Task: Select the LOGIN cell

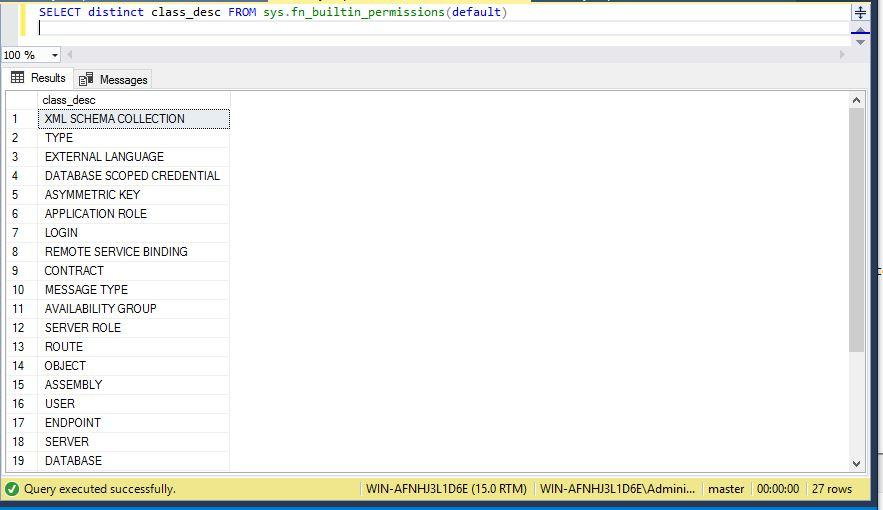Action: [x=133, y=233]
